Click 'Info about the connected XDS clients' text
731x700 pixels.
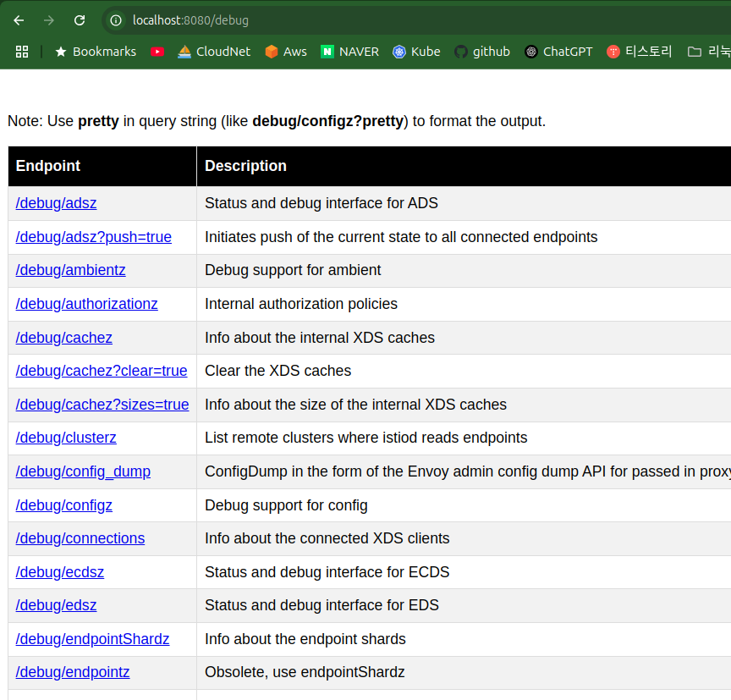pyautogui.click(x=327, y=538)
